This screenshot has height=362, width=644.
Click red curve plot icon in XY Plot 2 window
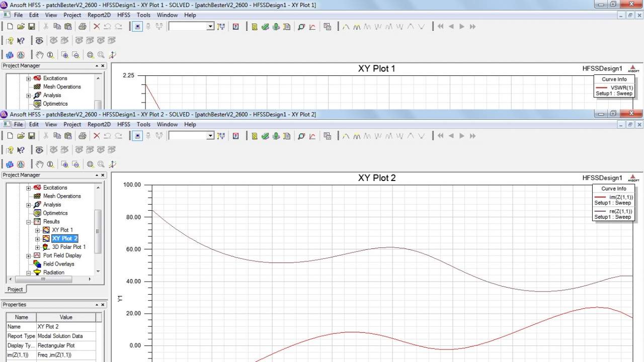(312, 136)
